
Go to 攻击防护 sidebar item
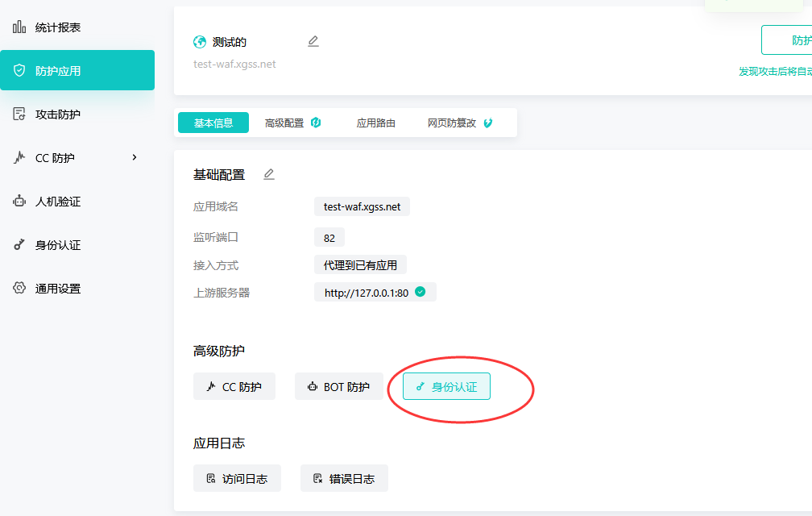pos(57,114)
